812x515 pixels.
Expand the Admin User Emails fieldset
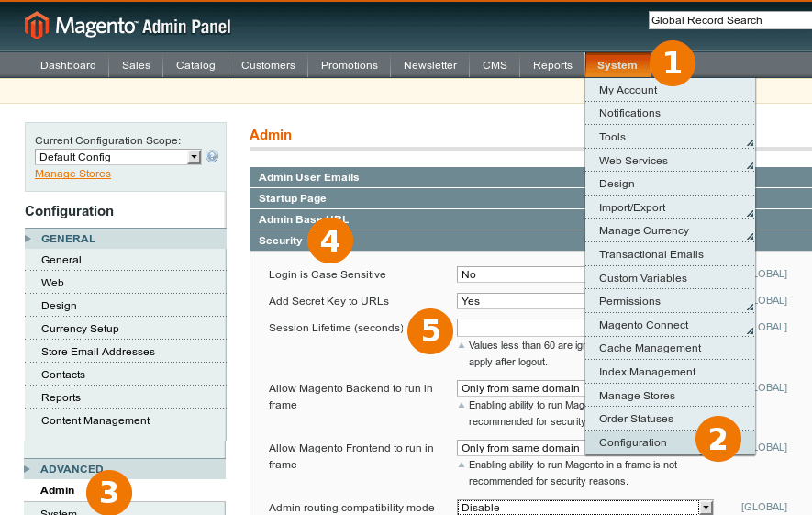[417, 177]
